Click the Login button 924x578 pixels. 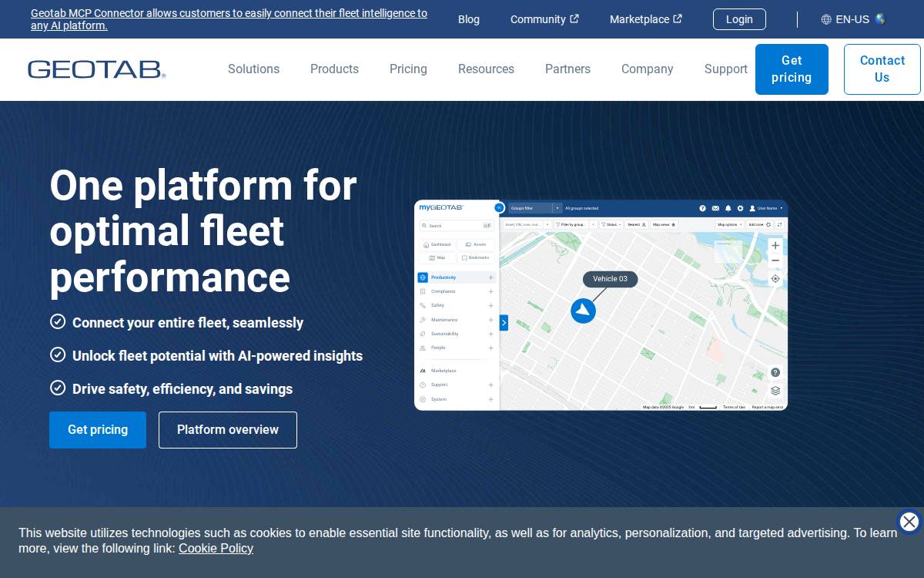click(x=739, y=19)
